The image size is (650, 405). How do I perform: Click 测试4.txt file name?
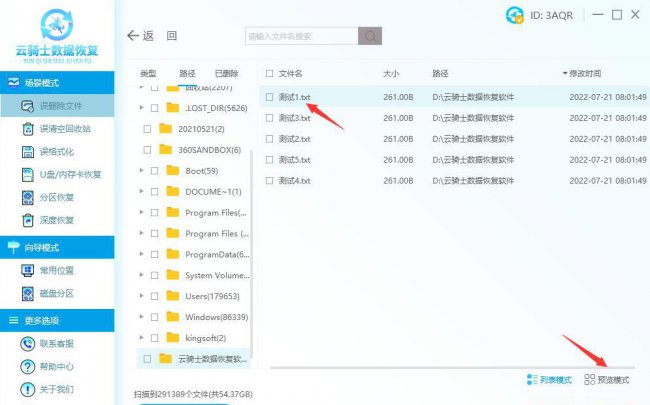pyautogui.click(x=294, y=181)
